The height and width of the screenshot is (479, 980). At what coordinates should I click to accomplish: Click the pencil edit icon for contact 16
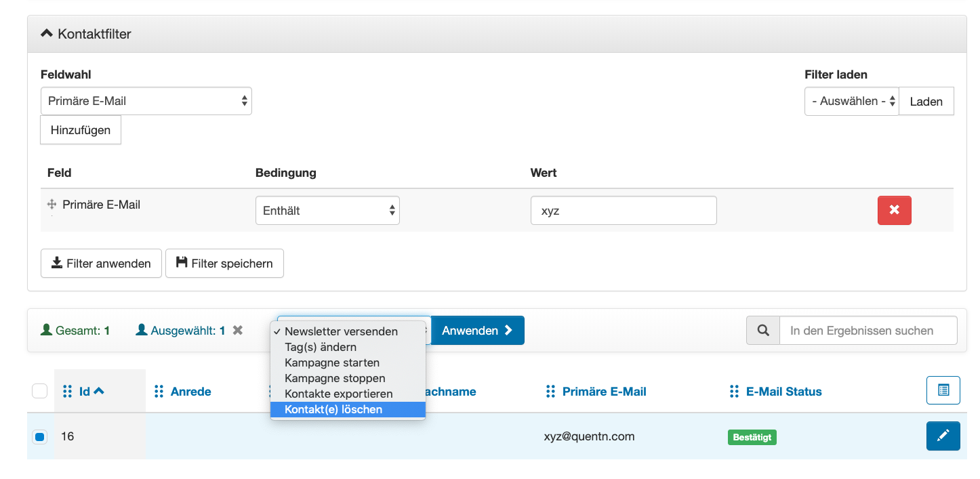[943, 436]
